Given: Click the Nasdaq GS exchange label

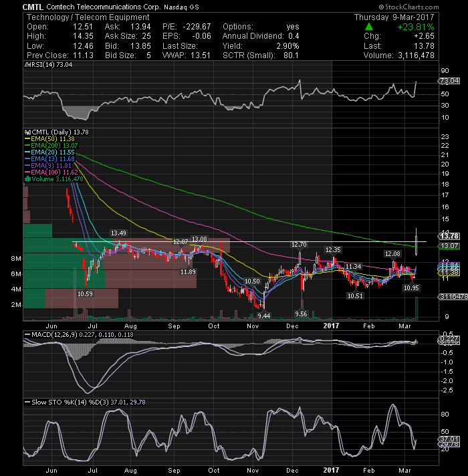Looking at the screenshot, I should [x=181, y=7].
